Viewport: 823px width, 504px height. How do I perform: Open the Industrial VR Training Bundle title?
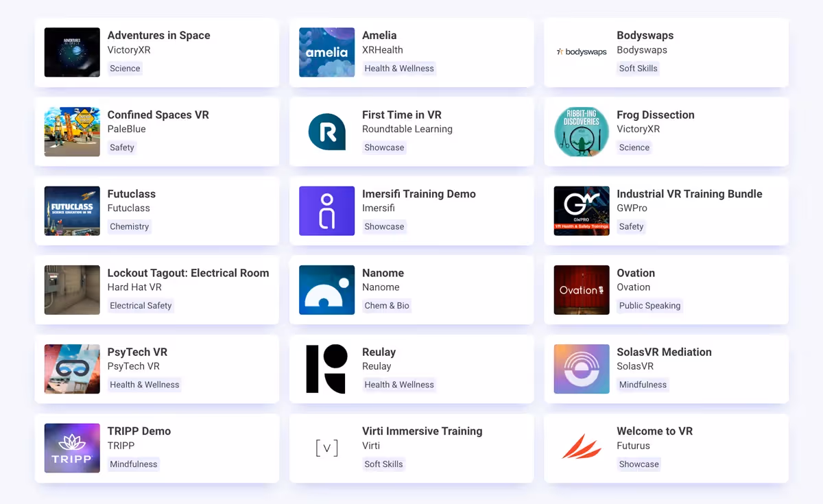(x=689, y=194)
